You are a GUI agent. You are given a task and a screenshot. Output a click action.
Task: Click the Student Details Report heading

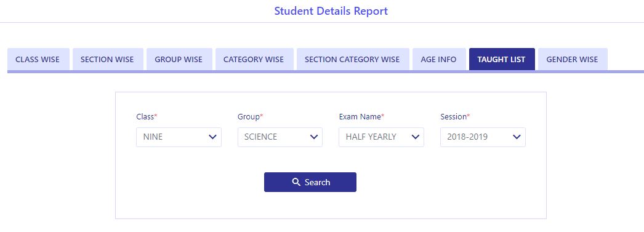331,11
